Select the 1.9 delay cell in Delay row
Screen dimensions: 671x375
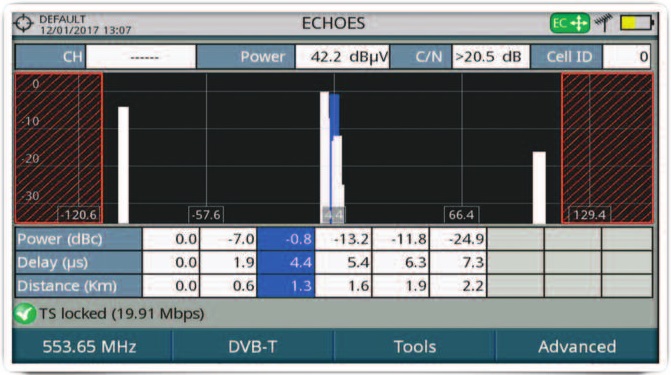(x=228, y=262)
